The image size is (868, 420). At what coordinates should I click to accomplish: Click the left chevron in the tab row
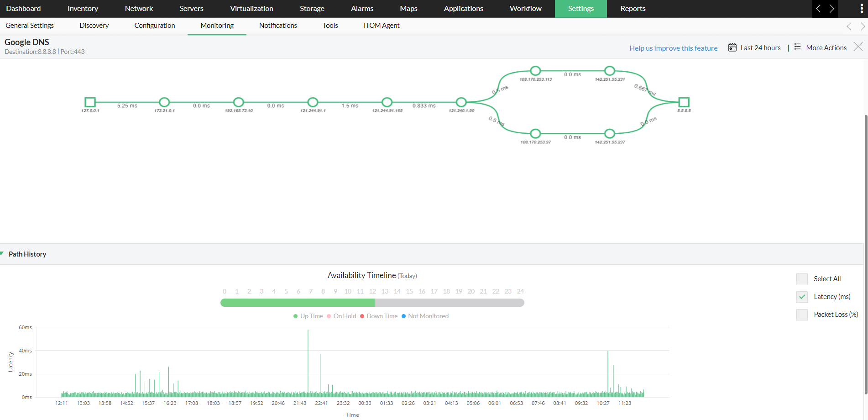tap(849, 26)
